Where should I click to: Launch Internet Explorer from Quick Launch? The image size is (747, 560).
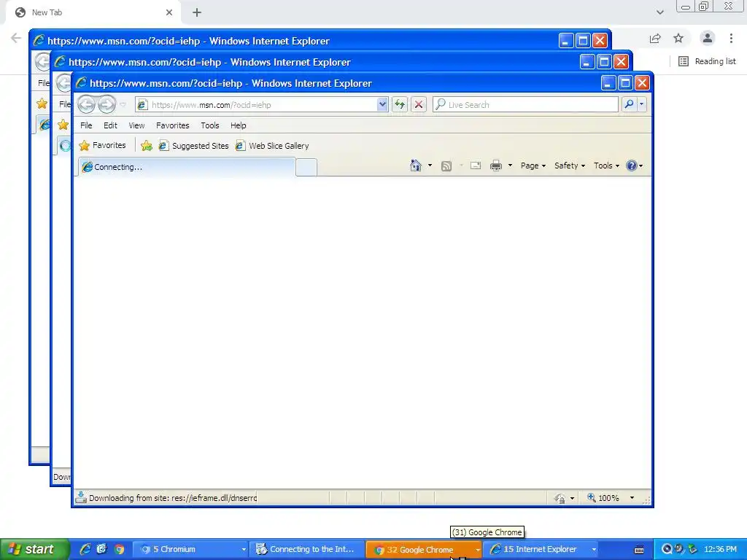pyautogui.click(x=85, y=549)
